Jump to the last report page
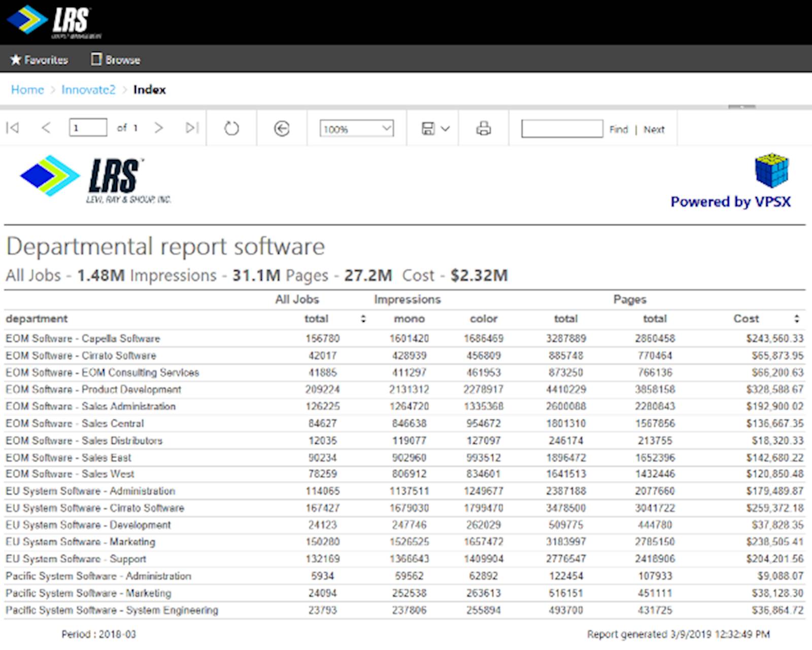This screenshot has width=812, height=650. tap(192, 128)
